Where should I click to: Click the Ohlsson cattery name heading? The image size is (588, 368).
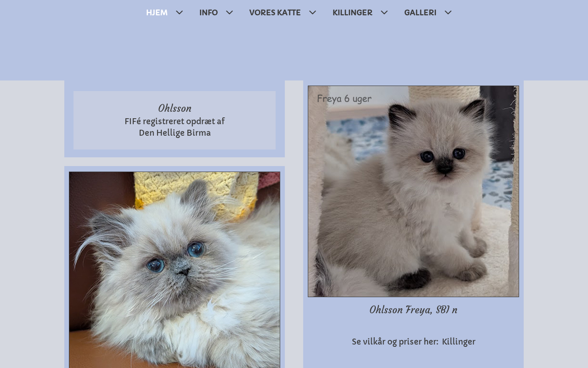(175, 109)
